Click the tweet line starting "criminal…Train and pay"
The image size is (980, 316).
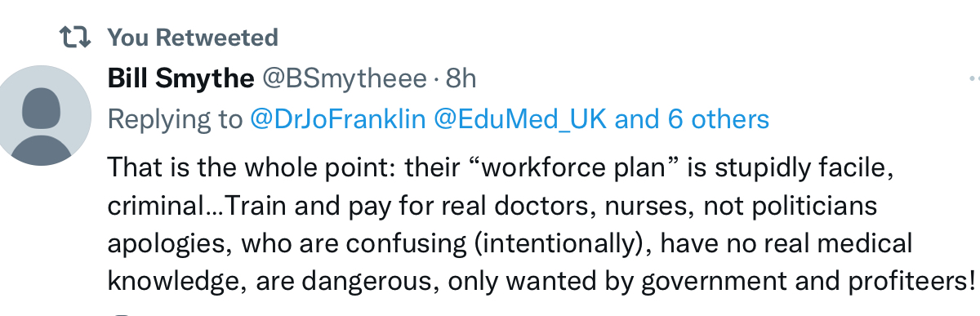tap(492, 207)
